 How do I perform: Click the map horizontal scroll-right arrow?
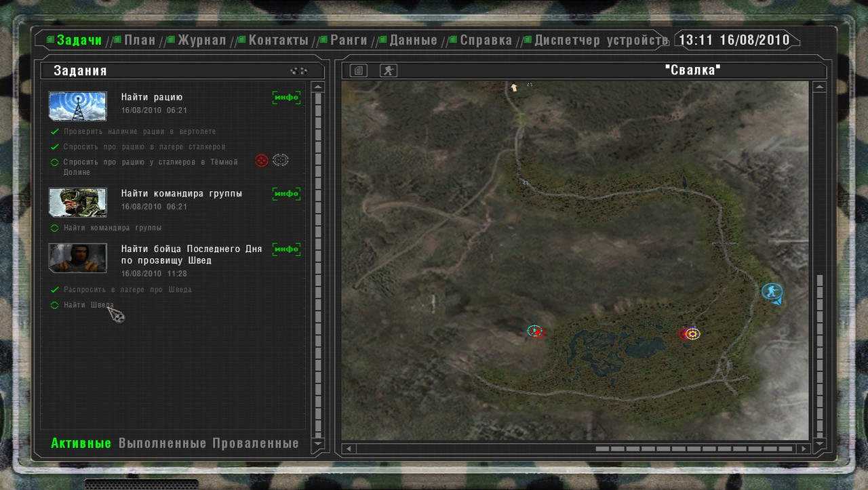[x=804, y=449]
